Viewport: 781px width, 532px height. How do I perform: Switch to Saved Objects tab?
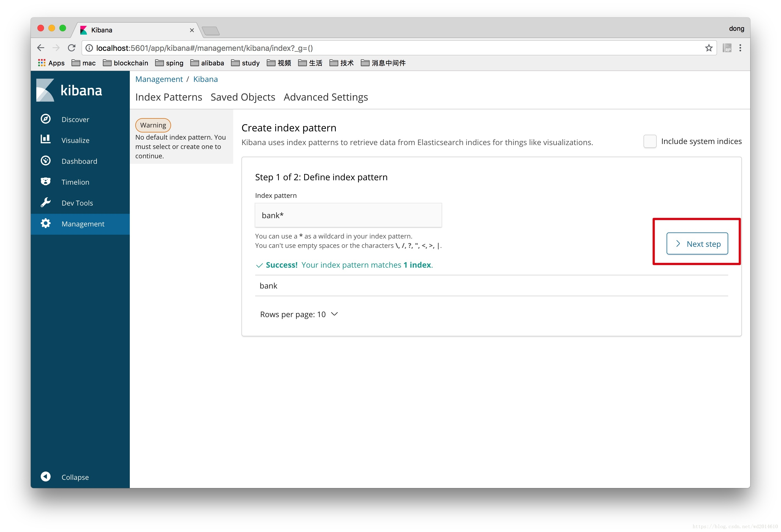(x=243, y=97)
